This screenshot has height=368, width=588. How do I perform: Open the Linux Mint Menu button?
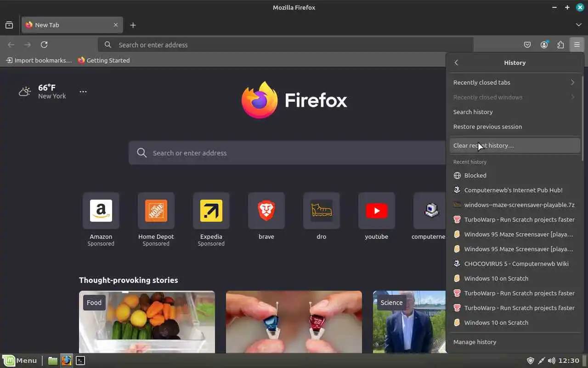tap(20, 361)
